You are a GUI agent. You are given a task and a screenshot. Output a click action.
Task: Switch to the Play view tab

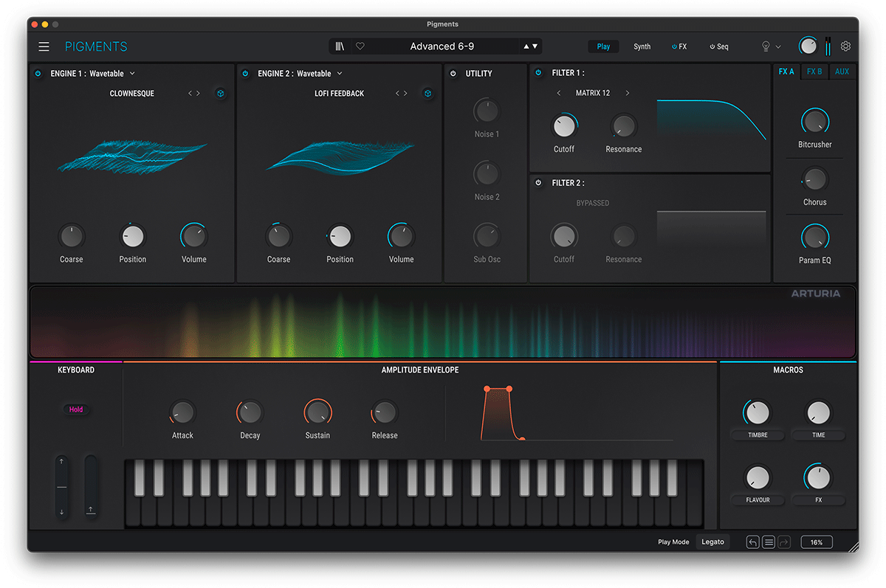pyautogui.click(x=603, y=46)
